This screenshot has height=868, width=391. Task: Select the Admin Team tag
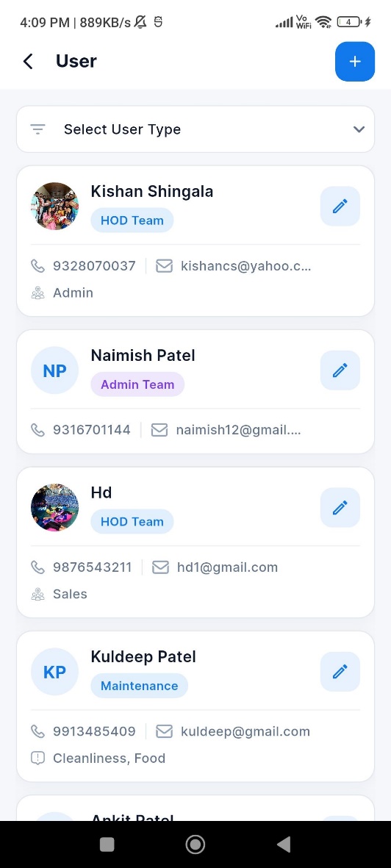coord(137,384)
